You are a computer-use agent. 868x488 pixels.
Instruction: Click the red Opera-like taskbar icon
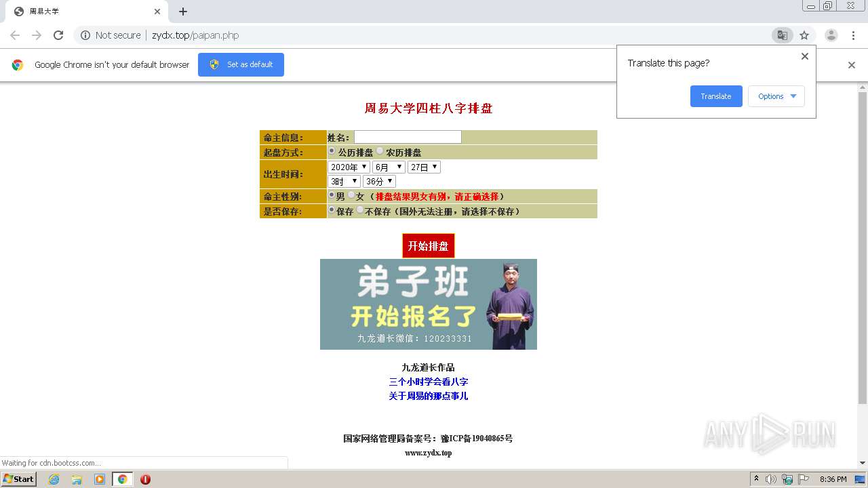pos(145,479)
